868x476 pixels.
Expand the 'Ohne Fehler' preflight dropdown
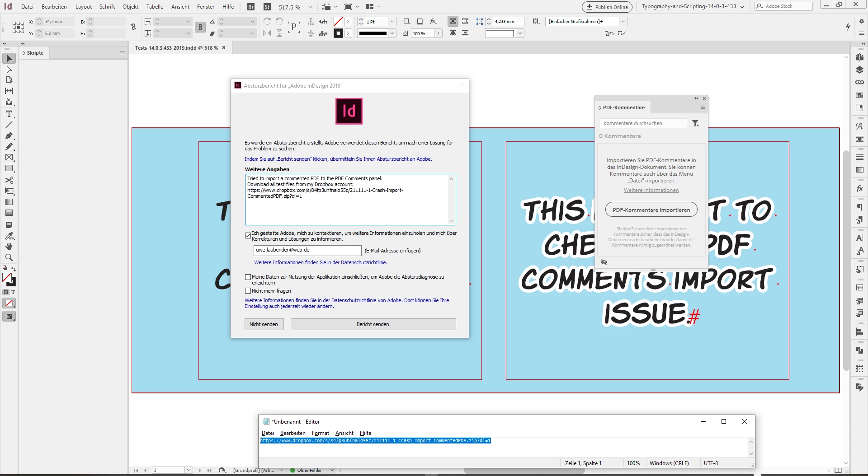click(332, 470)
